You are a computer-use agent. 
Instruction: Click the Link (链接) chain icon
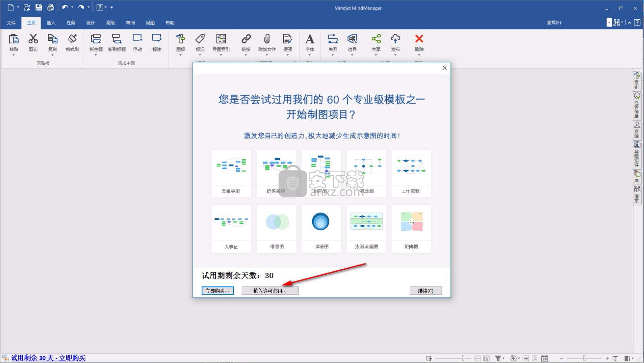(246, 39)
